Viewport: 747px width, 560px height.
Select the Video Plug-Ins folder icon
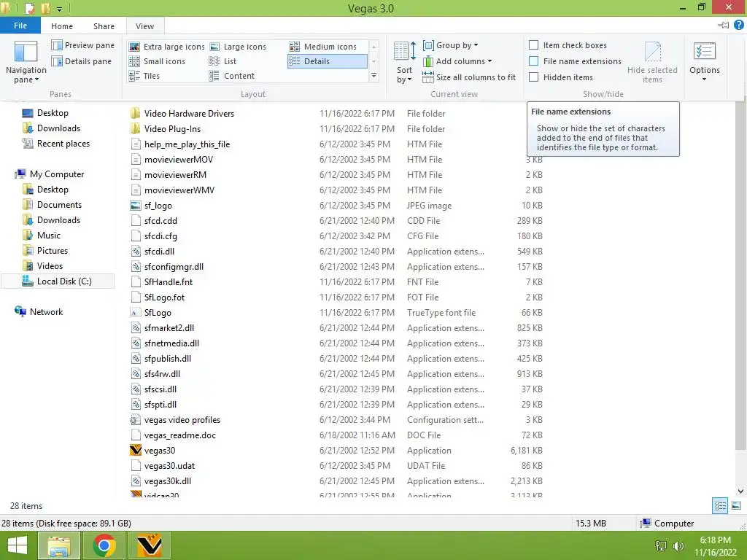pyautogui.click(x=135, y=128)
